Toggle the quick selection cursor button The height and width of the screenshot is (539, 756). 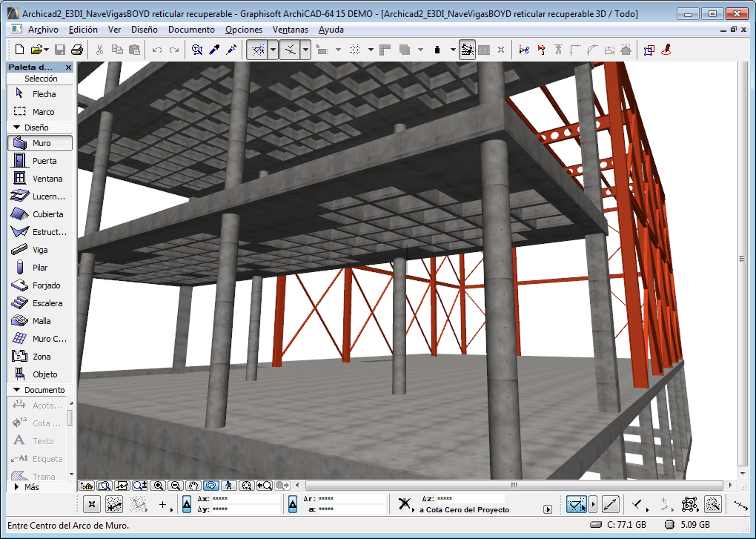click(x=577, y=505)
